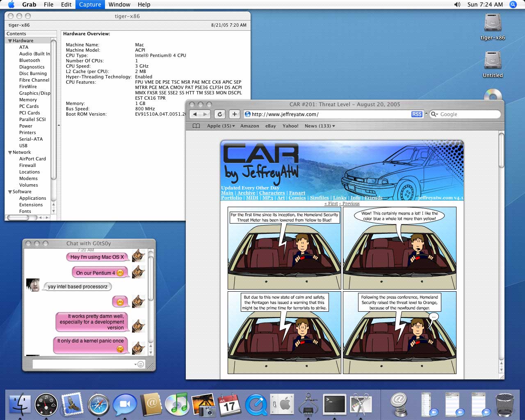Click the Grab scissors icon in Dock
The width and height of the screenshot is (525, 420).
[x=361, y=404]
